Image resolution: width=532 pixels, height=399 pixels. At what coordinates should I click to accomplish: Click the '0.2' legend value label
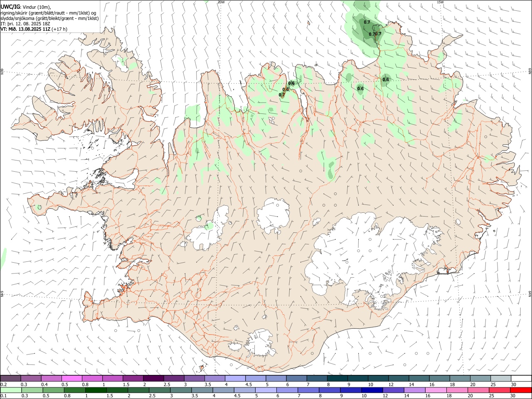(4, 384)
